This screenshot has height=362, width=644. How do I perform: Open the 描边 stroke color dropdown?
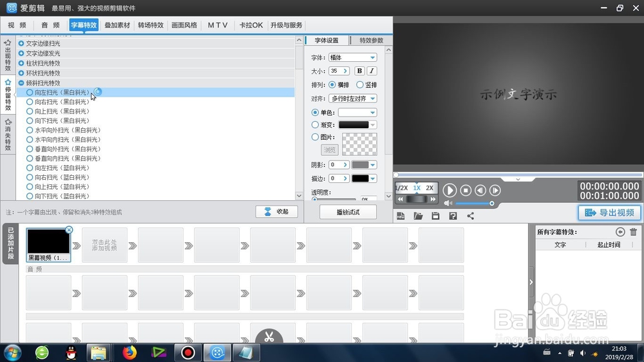pos(372,178)
